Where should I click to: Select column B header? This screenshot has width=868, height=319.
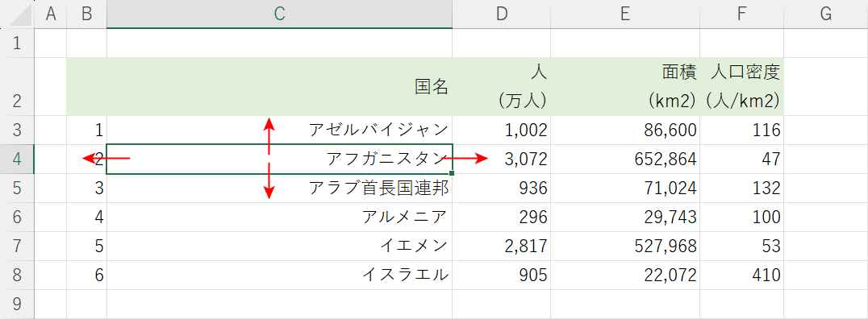(x=86, y=14)
